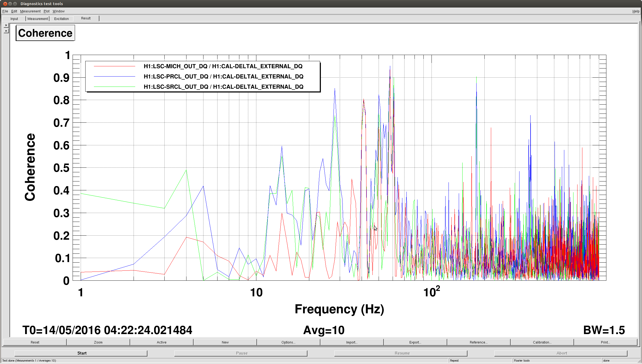This screenshot has height=364, width=642.
Task: Click the Coherence y-axis label
Action: pos(30,167)
